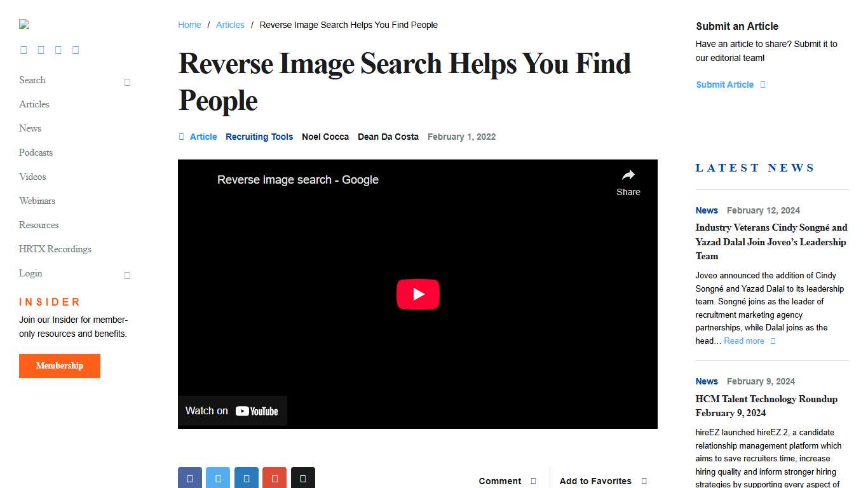The width and height of the screenshot is (868, 488).
Task: Open the Articles menu in sidebar
Action: click(34, 104)
